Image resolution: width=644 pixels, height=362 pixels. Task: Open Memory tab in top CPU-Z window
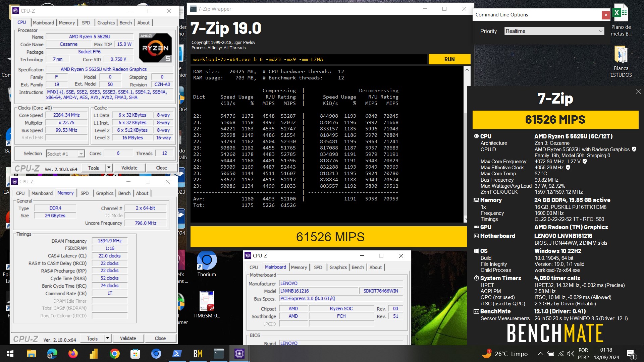point(67,22)
